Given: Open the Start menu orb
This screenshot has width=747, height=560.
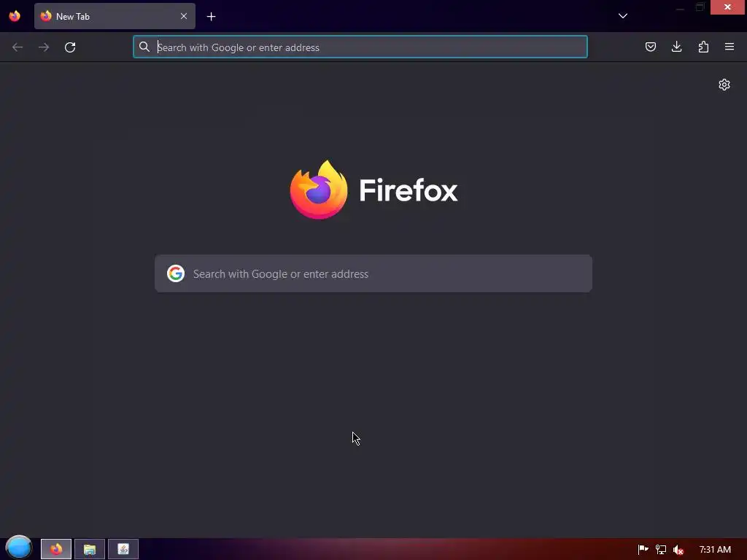Looking at the screenshot, I should click(x=18, y=548).
